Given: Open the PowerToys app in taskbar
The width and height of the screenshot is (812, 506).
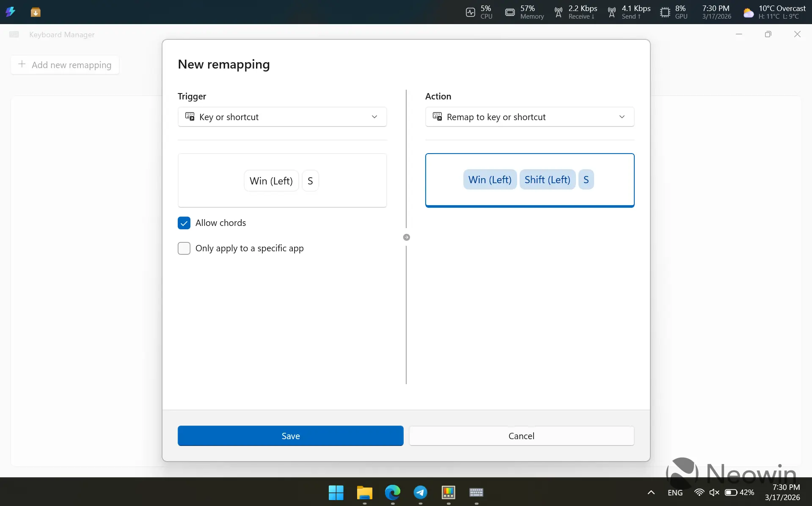Looking at the screenshot, I should (x=448, y=492).
